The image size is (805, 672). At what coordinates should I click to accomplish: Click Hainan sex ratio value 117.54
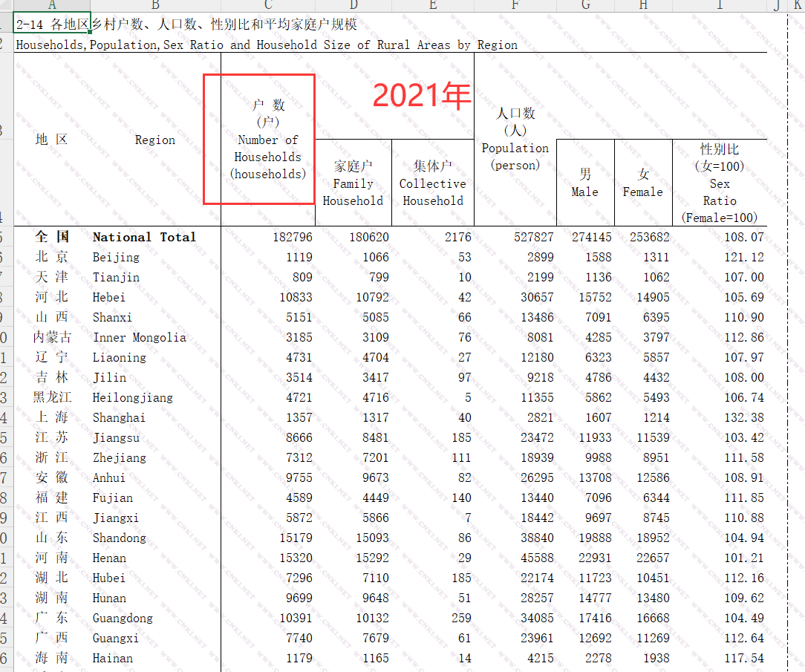(744, 658)
